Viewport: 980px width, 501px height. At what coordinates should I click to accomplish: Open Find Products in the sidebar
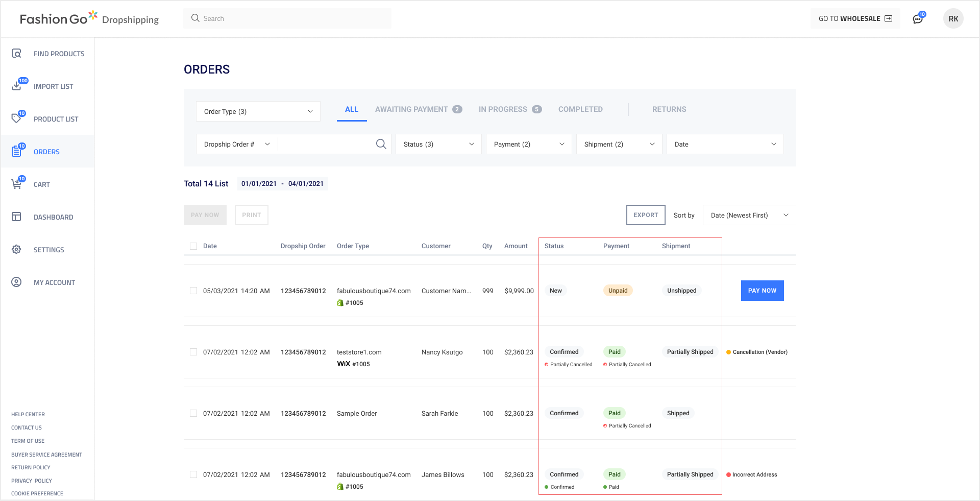tap(47, 53)
